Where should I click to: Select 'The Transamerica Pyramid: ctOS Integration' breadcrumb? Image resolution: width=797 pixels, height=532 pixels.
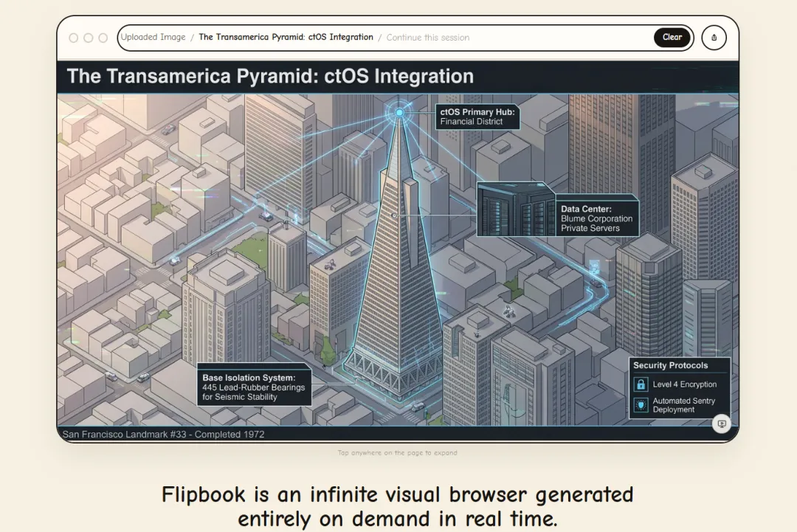(x=286, y=37)
